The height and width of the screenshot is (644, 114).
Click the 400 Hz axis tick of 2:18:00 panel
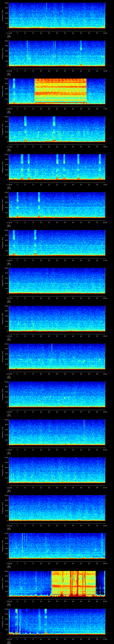(x=7, y=169)
